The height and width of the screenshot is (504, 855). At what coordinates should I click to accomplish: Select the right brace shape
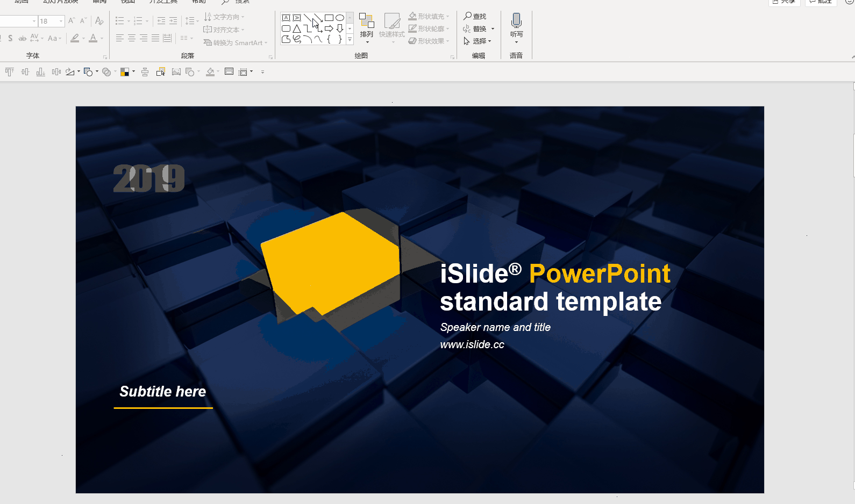tap(340, 39)
